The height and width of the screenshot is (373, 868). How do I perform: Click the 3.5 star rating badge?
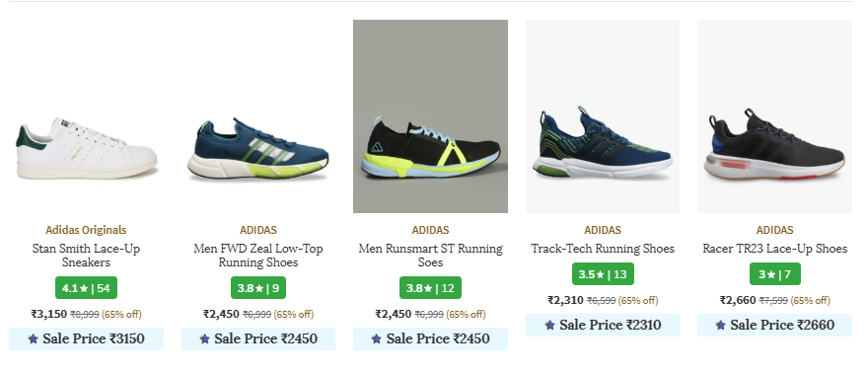[x=603, y=274]
